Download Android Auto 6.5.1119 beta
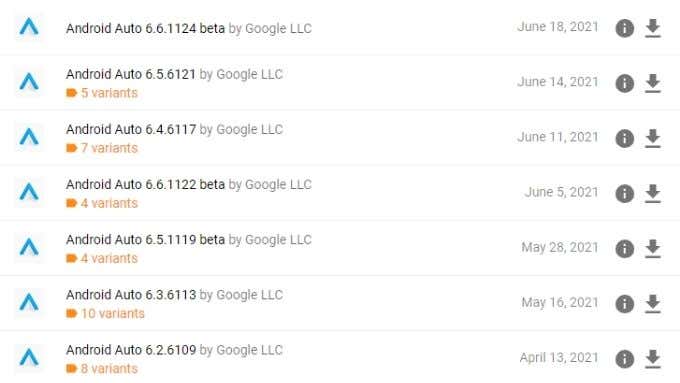680x383 pixels. (653, 249)
